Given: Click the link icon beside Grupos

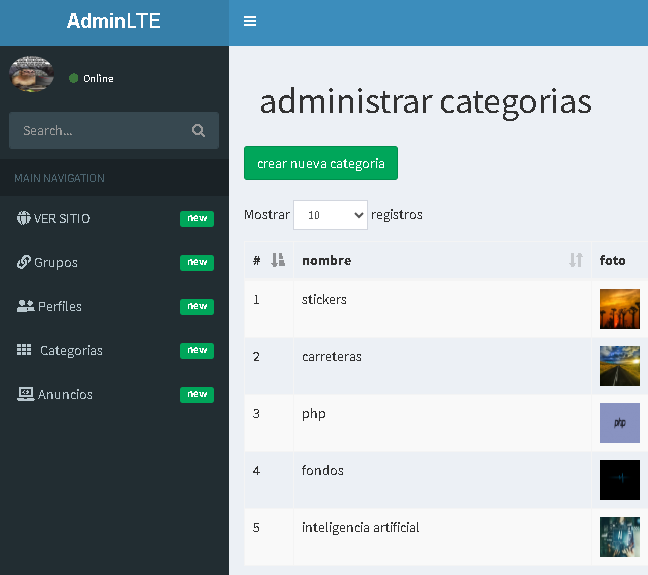Looking at the screenshot, I should (x=24, y=262).
